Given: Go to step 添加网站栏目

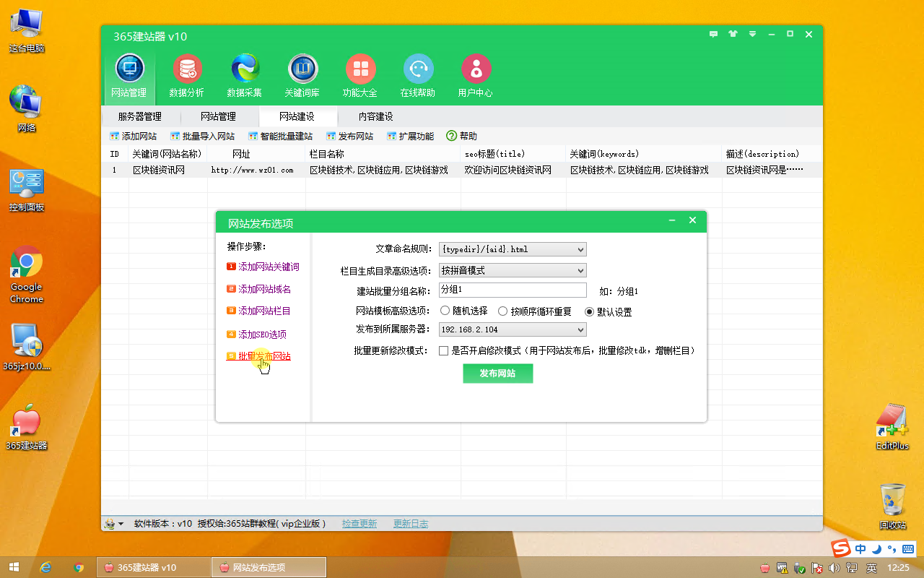Looking at the screenshot, I should click(259, 311).
